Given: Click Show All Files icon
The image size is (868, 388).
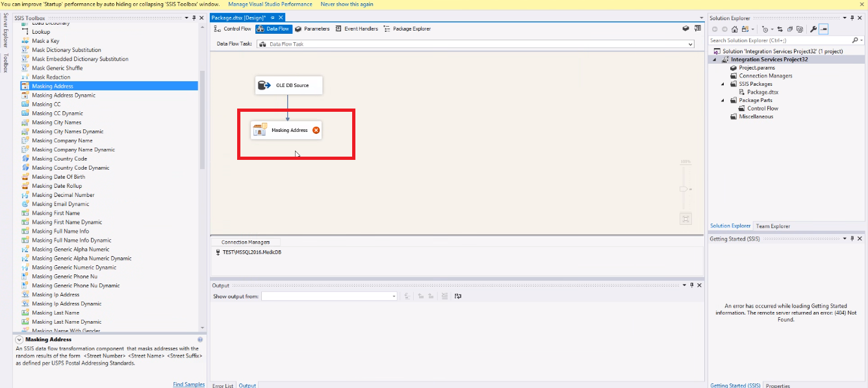Looking at the screenshot, I should point(800,29).
